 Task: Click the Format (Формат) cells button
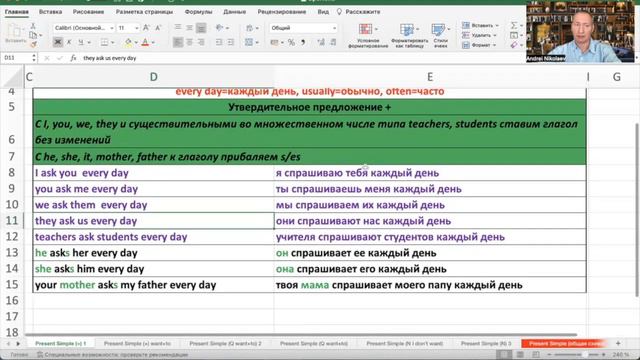coord(479,45)
